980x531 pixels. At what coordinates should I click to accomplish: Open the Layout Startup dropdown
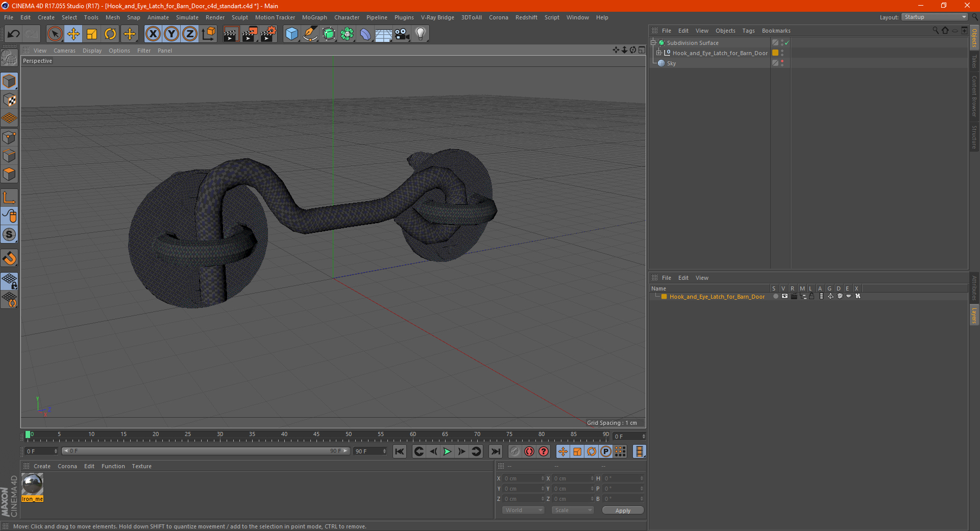[x=935, y=17]
